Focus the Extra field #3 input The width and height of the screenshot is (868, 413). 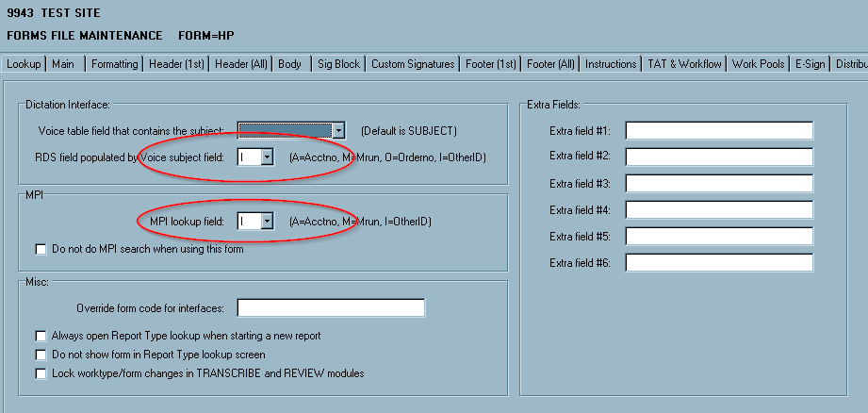718,183
